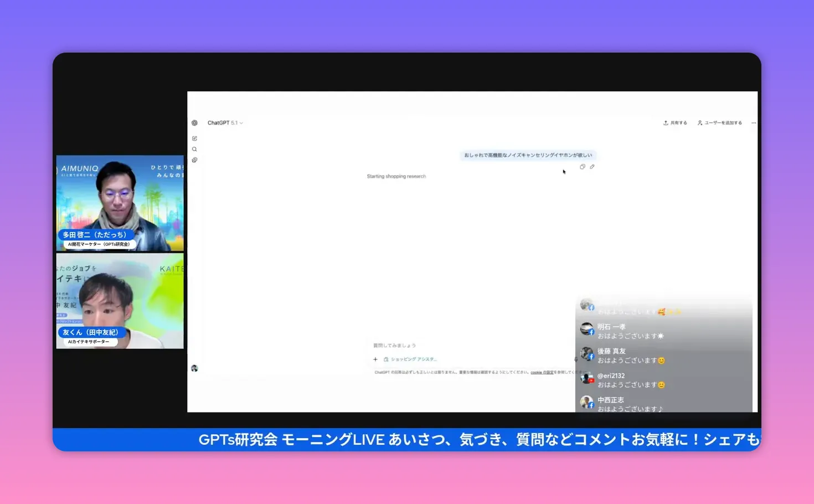Image resolution: width=814 pixels, height=504 pixels.
Task: Edit the message using the pencil icon
Action: 592,166
